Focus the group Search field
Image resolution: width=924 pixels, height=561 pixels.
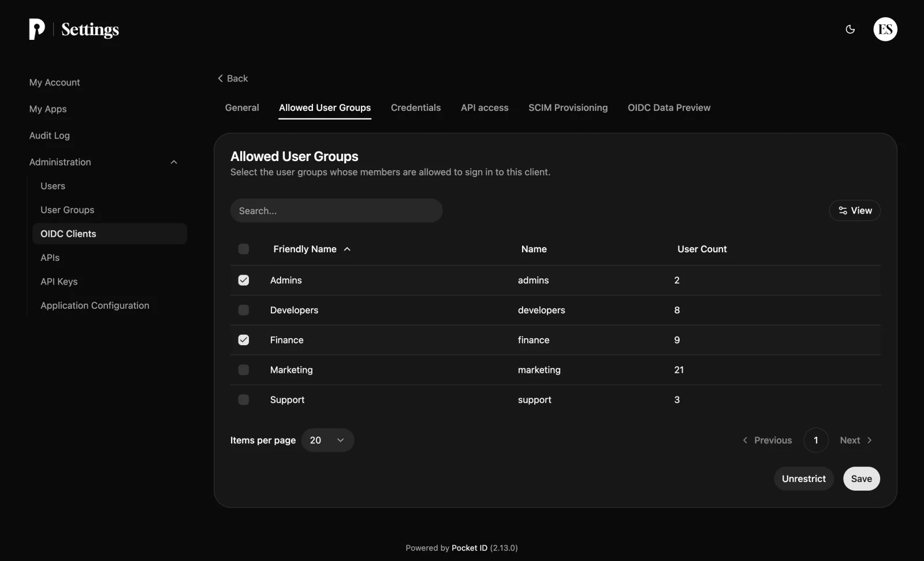pos(336,211)
